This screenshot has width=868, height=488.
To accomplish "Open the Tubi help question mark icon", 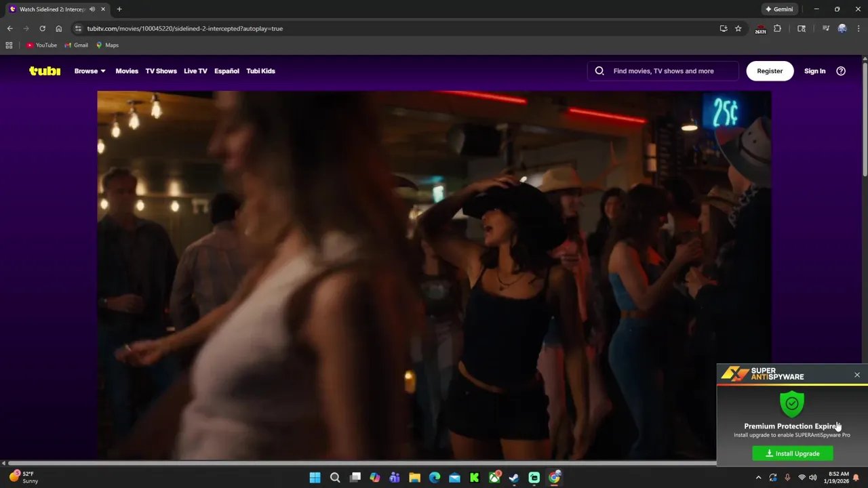I will tap(841, 70).
